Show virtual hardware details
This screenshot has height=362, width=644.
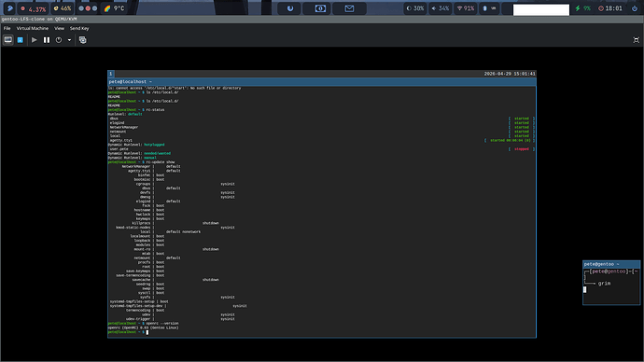click(21, 40)
